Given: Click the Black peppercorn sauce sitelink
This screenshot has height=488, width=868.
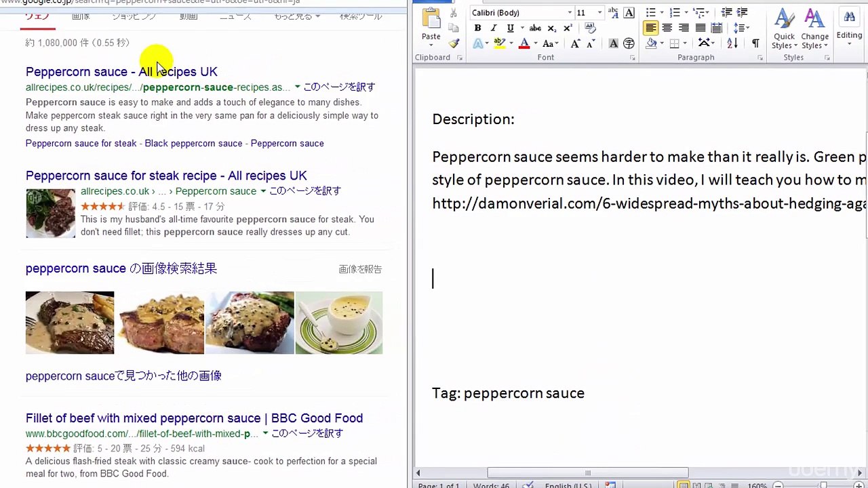Looking at the screenshot, I should (193, 144).
